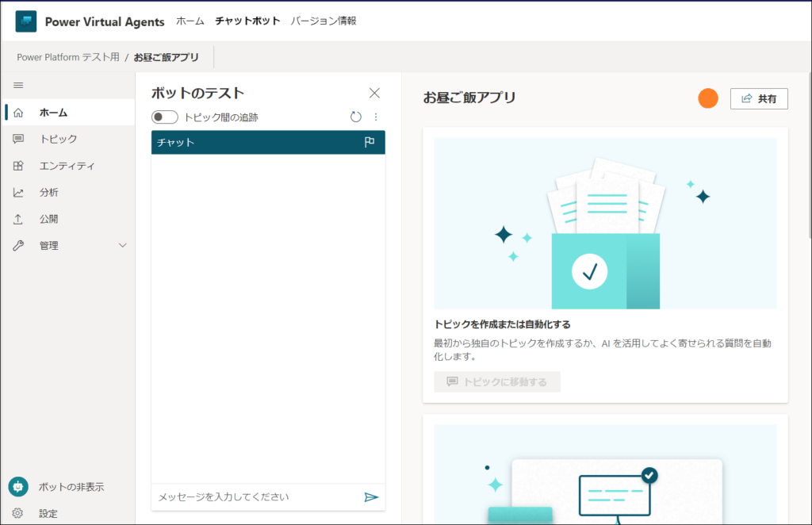Open the チャットボット top navigation tab
The height and width of the screenshot is (525, 812).
pos(247,21)
